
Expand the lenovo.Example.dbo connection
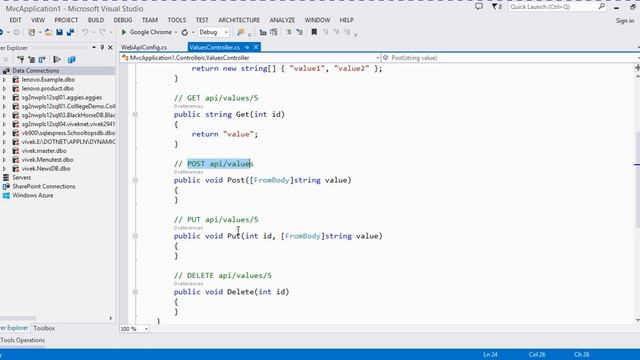pyautogui.click(x=4, y=80)
